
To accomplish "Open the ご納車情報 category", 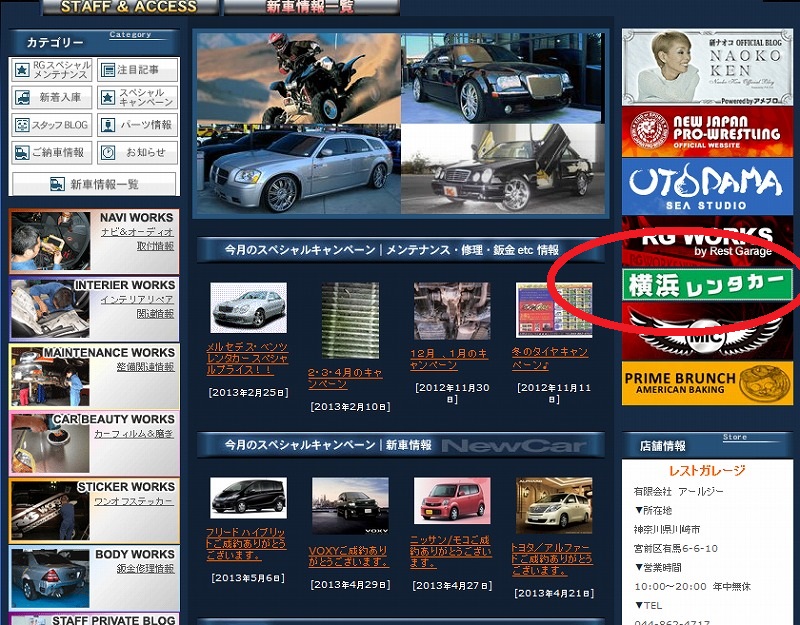I will click(52, 153).
